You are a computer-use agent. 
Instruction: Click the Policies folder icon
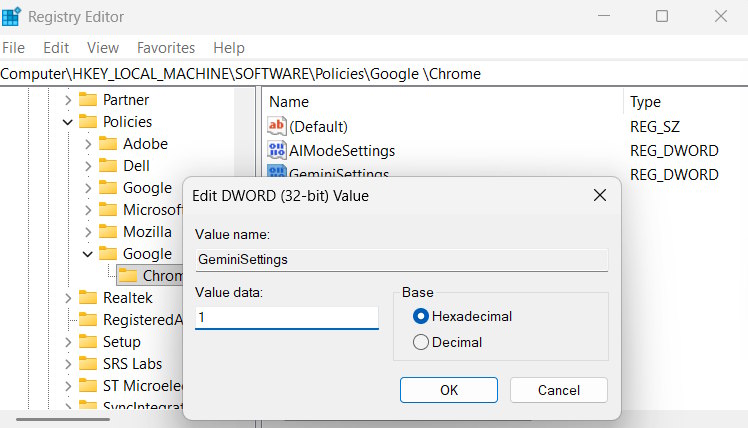[88, 121]
